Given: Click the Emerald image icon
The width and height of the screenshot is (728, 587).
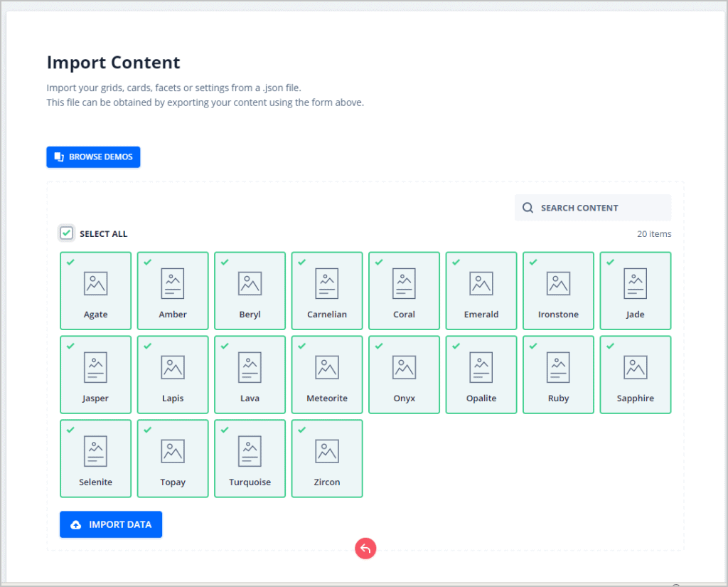Looking at the screenshot, I should click(x=481, y=283).
